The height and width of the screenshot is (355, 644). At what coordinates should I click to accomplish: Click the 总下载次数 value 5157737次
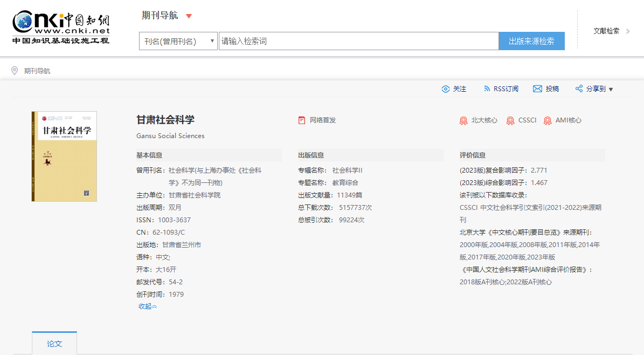click(355, 208)
